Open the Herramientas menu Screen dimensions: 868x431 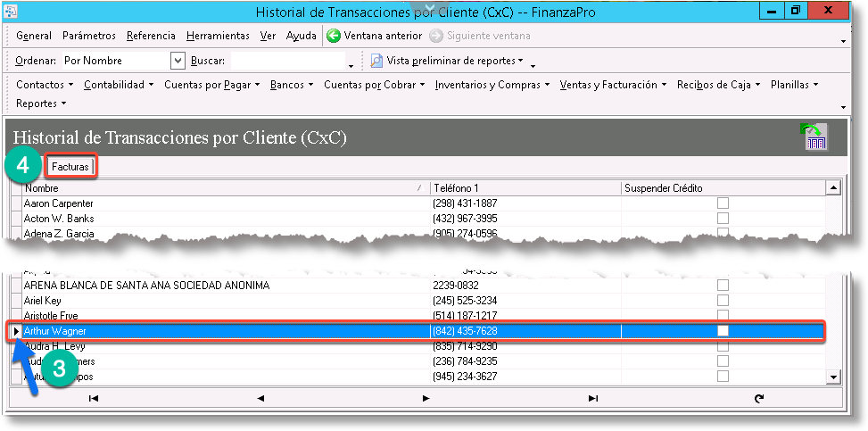pos(218,36)
